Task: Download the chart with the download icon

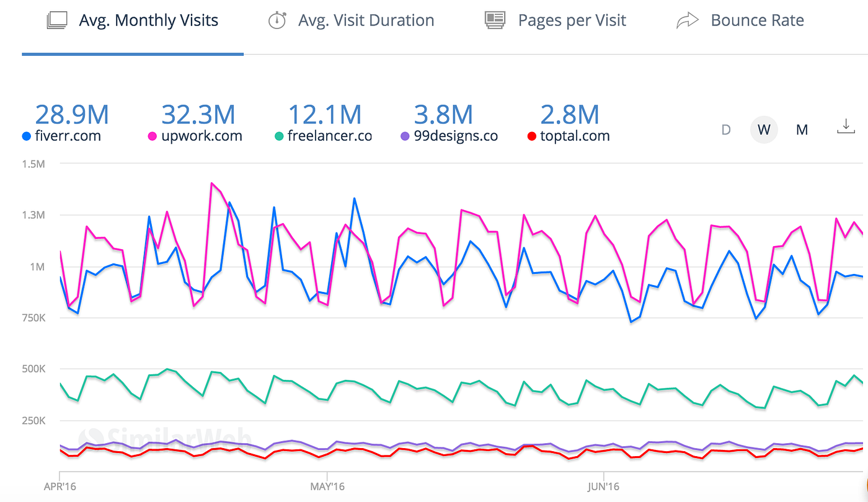Action: click(x=846, y=127)
